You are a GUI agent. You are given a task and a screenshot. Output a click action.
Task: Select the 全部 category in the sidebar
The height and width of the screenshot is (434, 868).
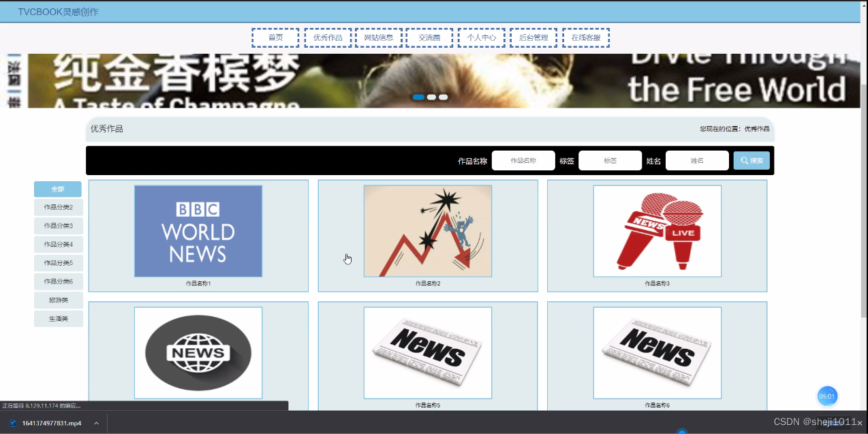(x=57, y=189)
